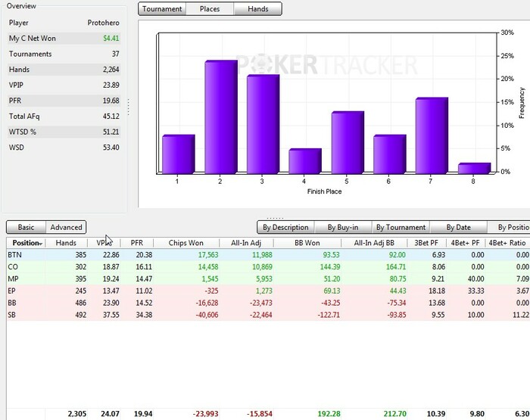Select the MP position row

268,278
